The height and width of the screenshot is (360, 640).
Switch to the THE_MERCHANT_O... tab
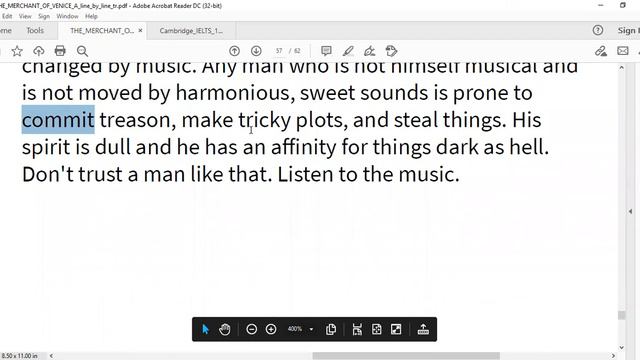pos(102,31)
